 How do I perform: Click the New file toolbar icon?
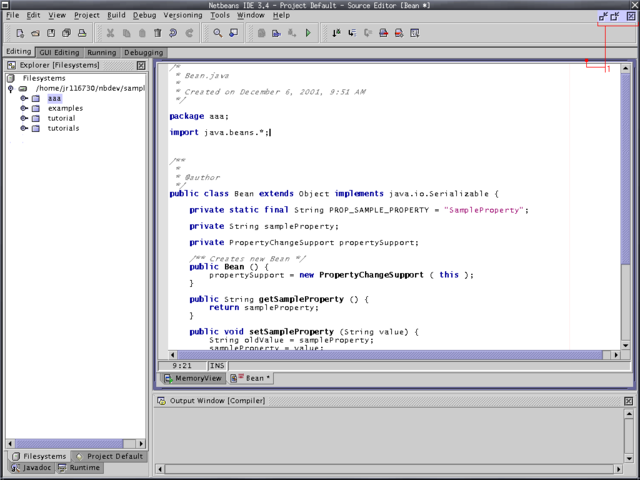pyautogui.click(x=20, y=33)
